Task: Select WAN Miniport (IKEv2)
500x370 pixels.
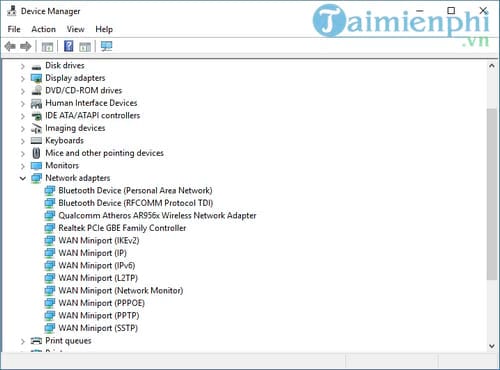Action: coord(99,241)
